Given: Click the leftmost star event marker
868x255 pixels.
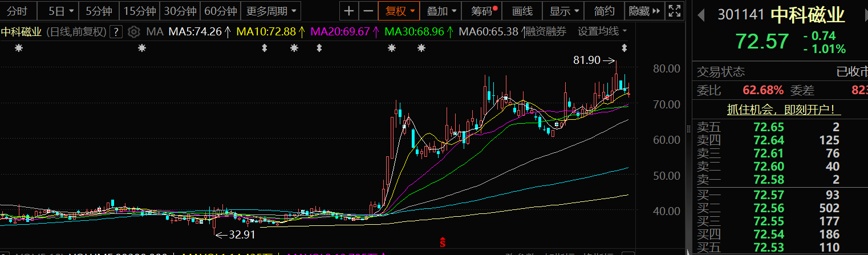Looking at the screenshot, I should tap(19, 48).
